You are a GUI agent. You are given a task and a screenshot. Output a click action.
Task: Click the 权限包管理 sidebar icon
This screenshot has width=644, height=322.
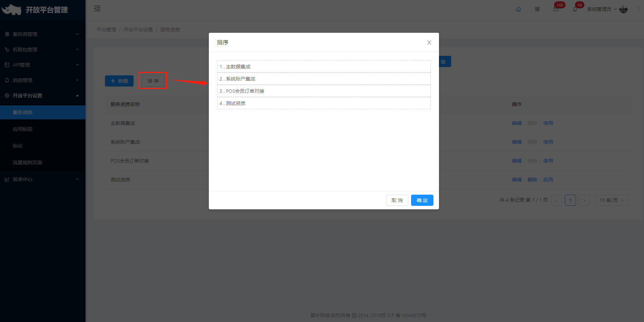(7, 50)
